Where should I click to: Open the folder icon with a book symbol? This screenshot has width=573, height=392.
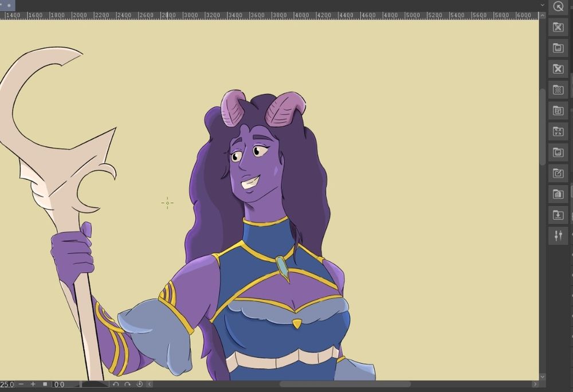[558, 194]
